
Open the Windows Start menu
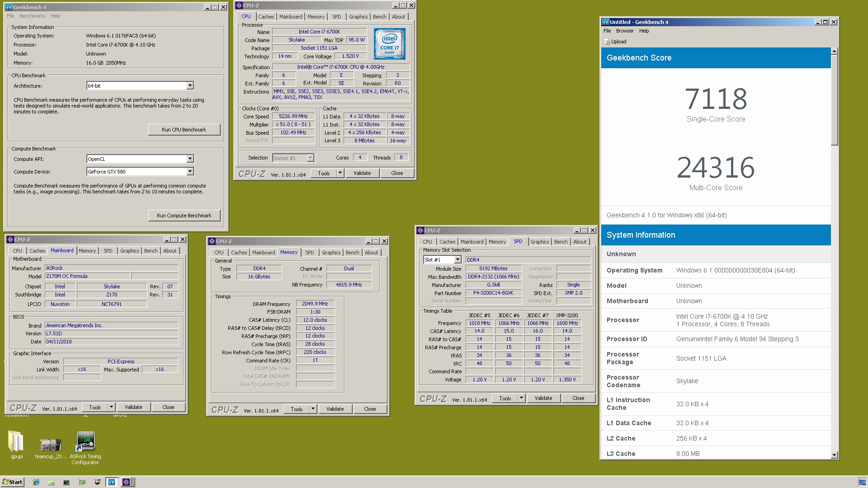[x=13, y=482]
